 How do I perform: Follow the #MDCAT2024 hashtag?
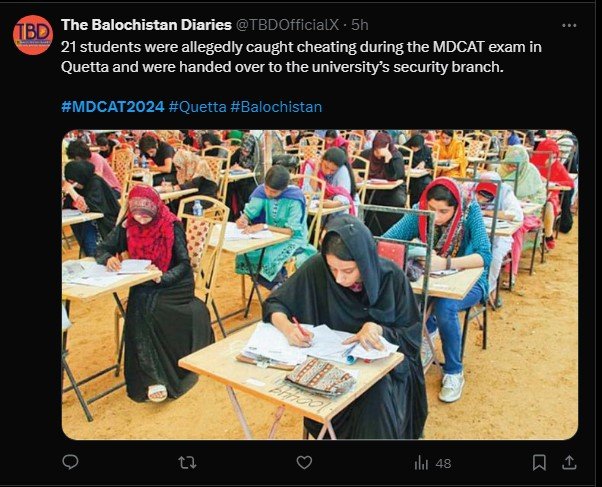[x=113, y=106]
